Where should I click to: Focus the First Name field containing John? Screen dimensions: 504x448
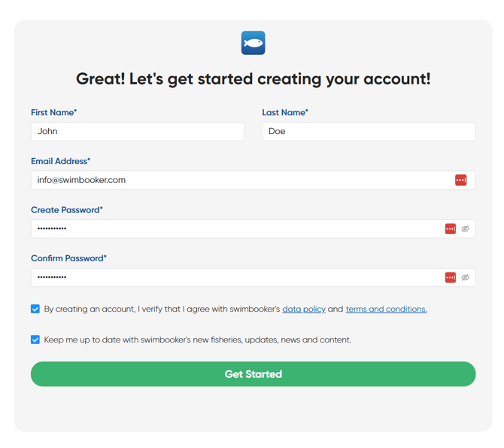(x=137, y=131)
